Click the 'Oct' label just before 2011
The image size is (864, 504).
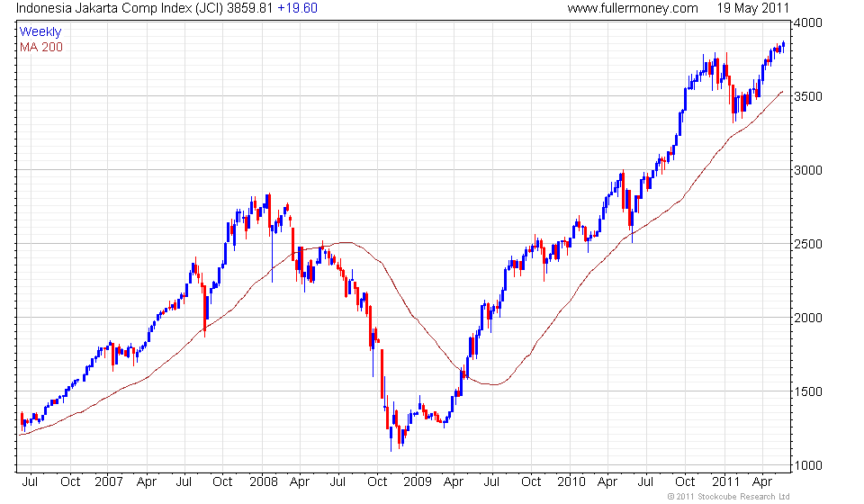(x=685, y=482)
